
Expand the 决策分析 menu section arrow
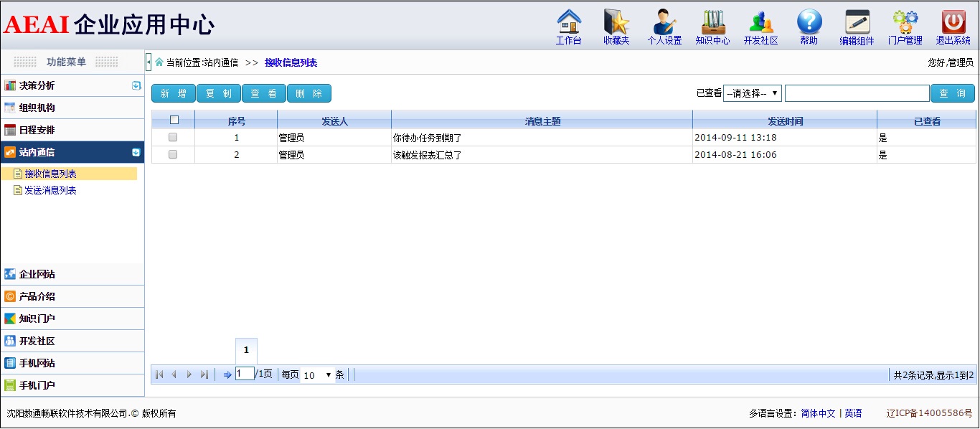coord(136,85)
